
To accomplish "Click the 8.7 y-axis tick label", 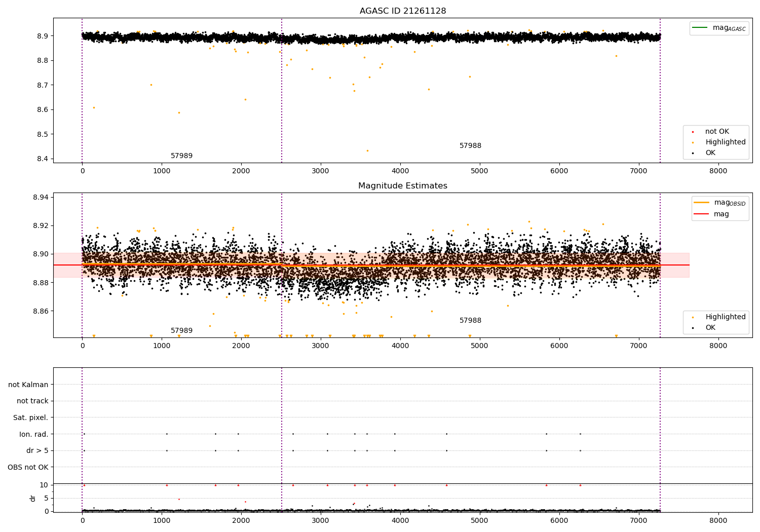I will click(42, 85).
